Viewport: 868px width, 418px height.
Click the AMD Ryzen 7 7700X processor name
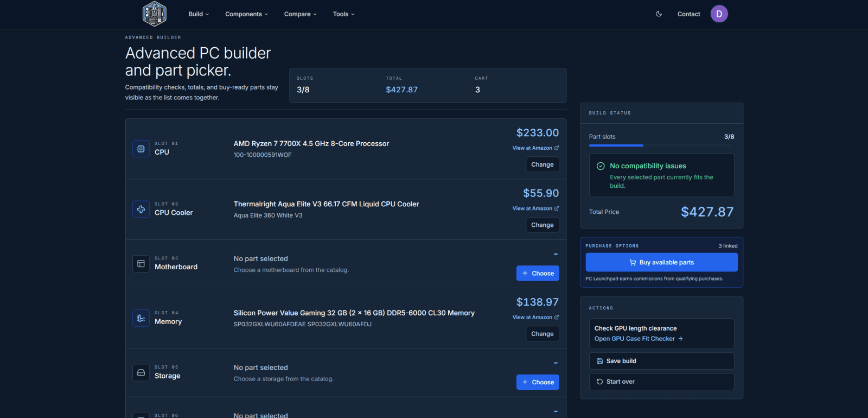311,144
